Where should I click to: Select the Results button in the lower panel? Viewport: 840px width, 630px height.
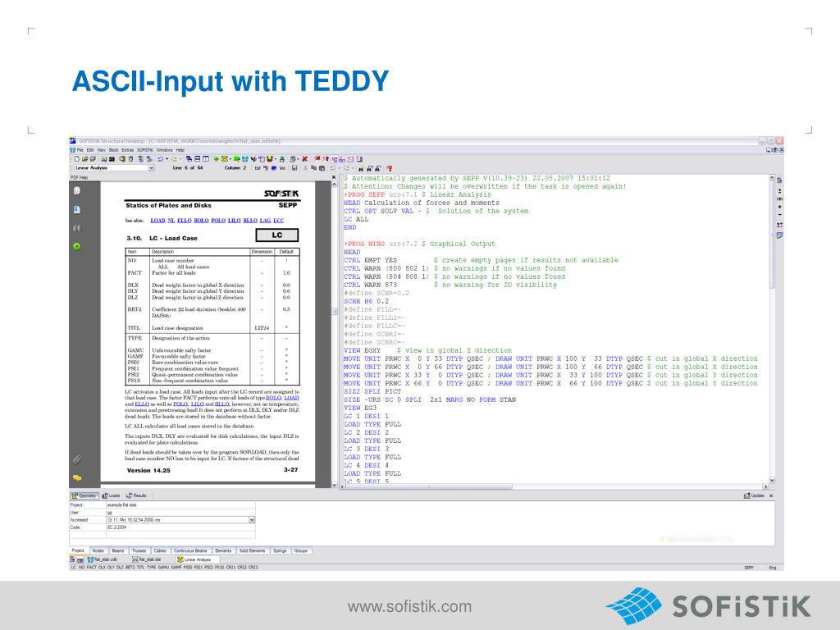[136, 495]
